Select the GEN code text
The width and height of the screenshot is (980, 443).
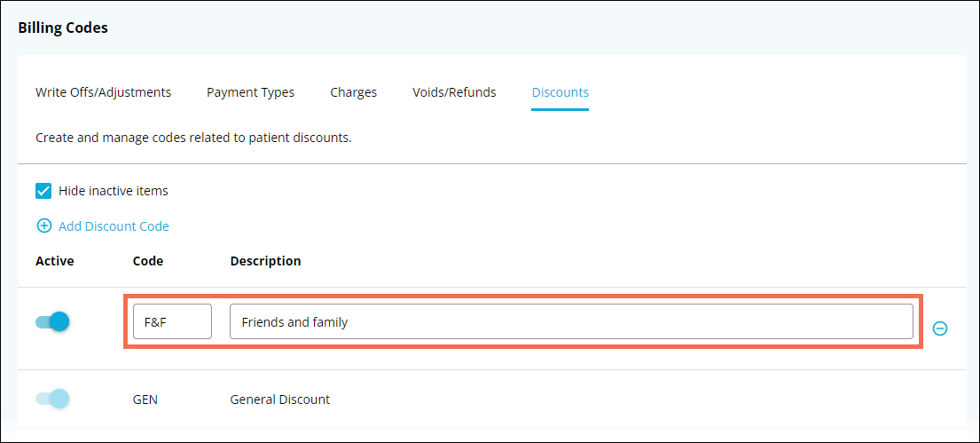pyautogui.click(x=145, y=399)
